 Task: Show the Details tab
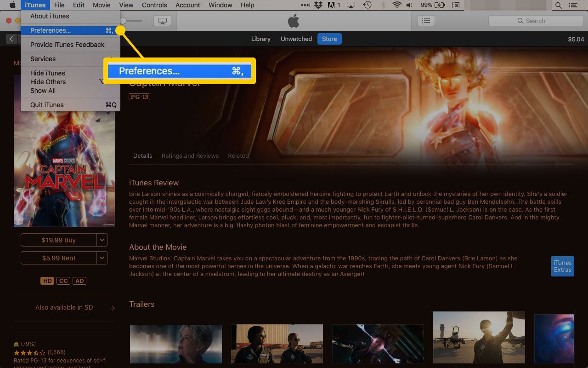coord(143,156)
